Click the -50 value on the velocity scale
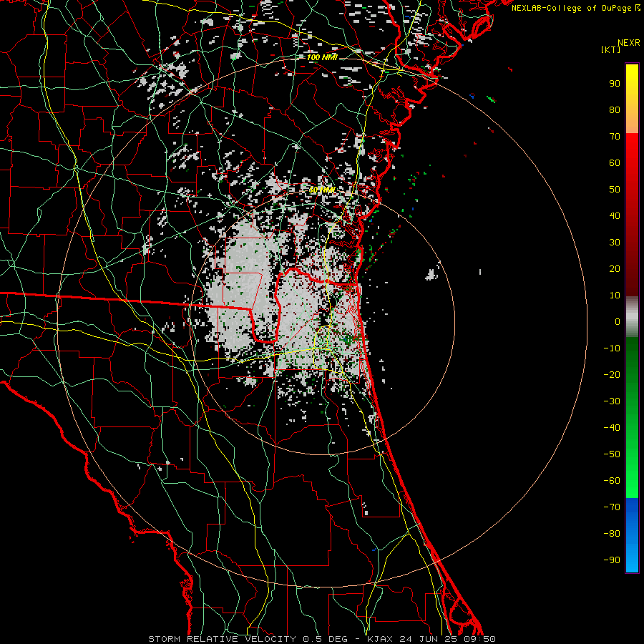 pos(612,454)
